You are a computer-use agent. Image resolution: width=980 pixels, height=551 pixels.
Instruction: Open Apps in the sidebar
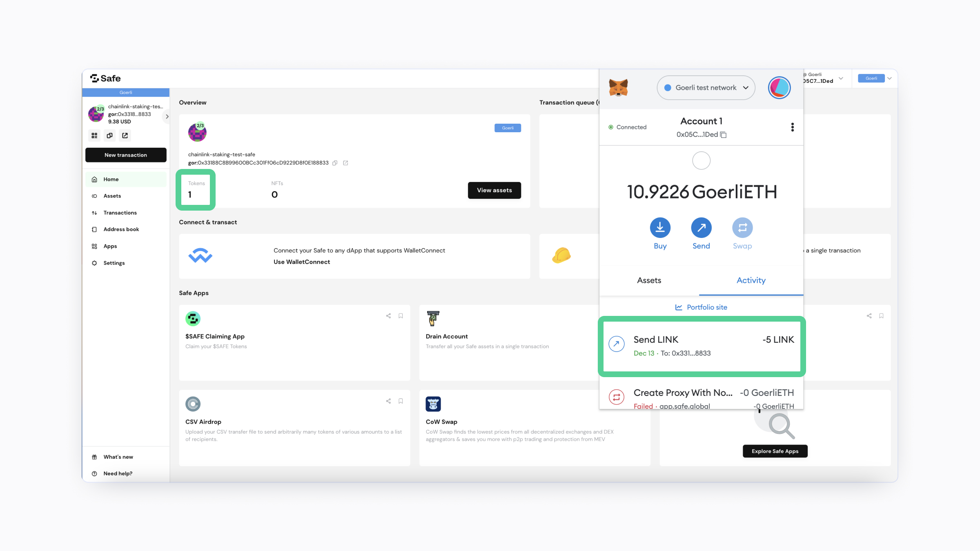coord(126,246)
